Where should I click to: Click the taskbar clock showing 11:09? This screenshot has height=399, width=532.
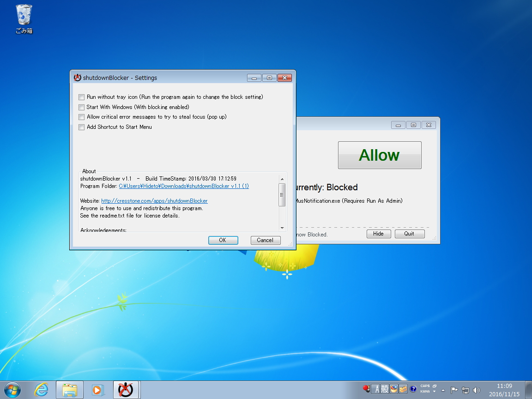[x=504, y=386]
